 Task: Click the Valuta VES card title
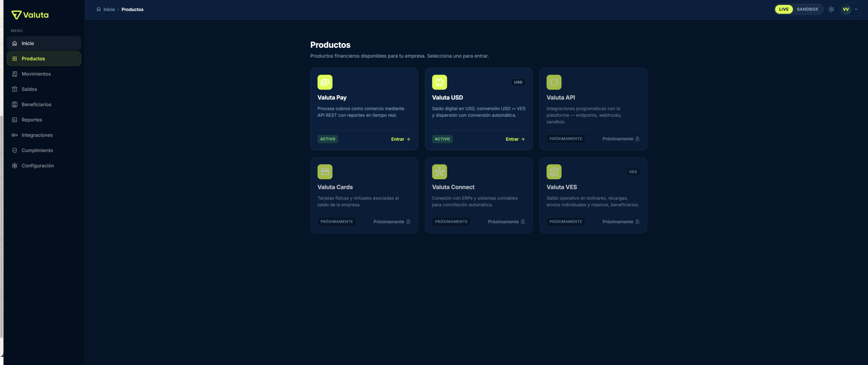[x=561, y=187]
